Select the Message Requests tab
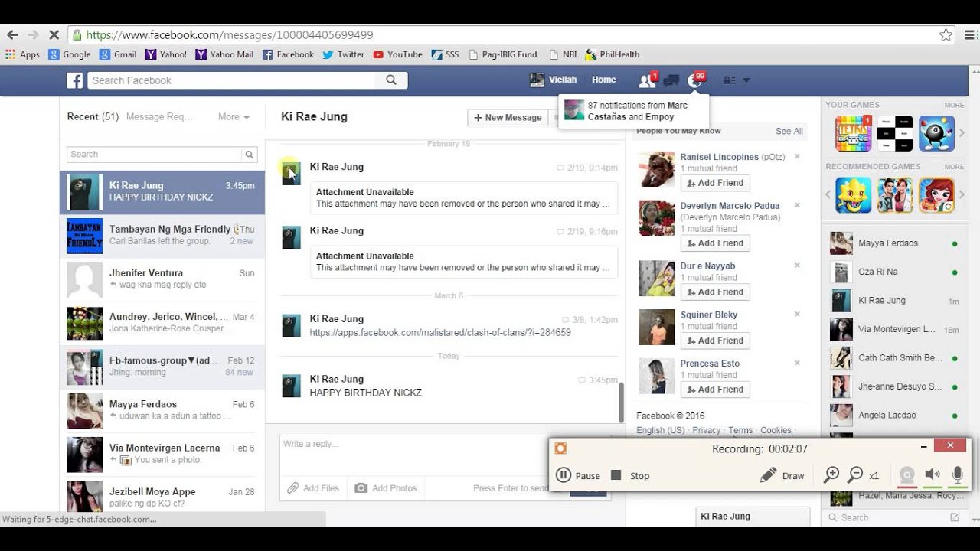 (x=159, y=117)
